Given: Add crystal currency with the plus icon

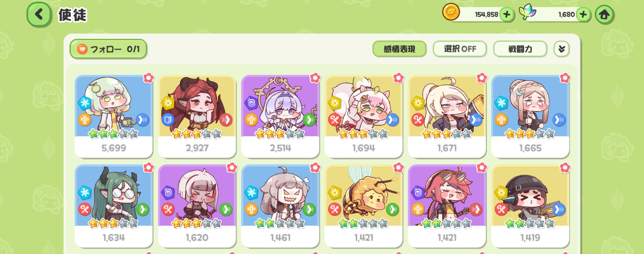Looking at the screenshot, I should click(x=583, y=14).
